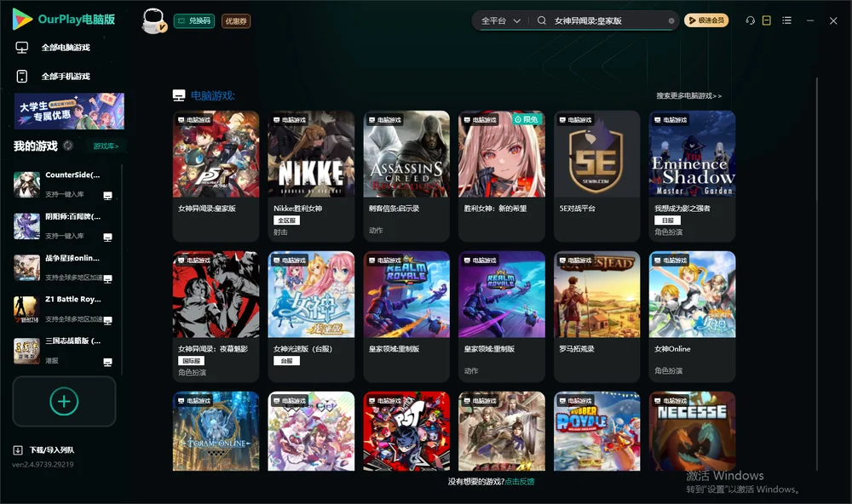
Task: Open 我想成为影之强者 game card
Action: click(x=692, y=176)
